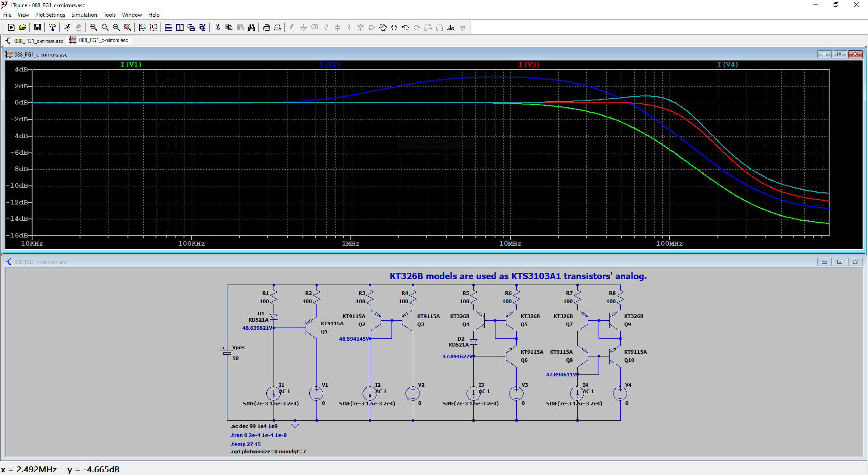
Task: Copy with the toolbar copy icon
Action: click(x=229, y=28)
